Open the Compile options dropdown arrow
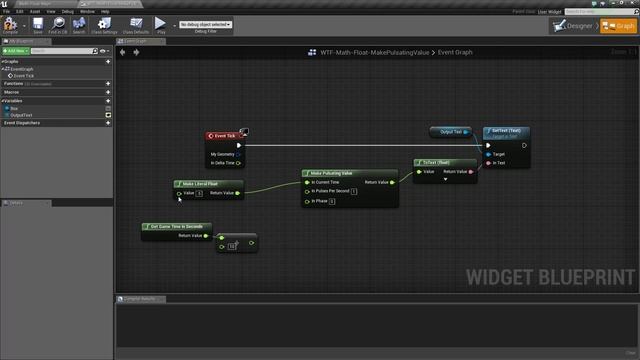640x360 pixels. [24, 26]
